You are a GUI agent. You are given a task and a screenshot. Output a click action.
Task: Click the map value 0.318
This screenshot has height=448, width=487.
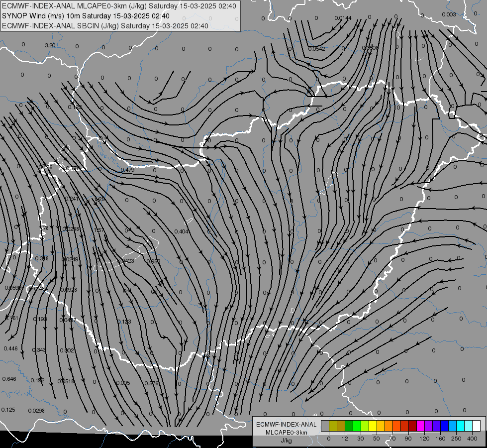click(42, 258)
